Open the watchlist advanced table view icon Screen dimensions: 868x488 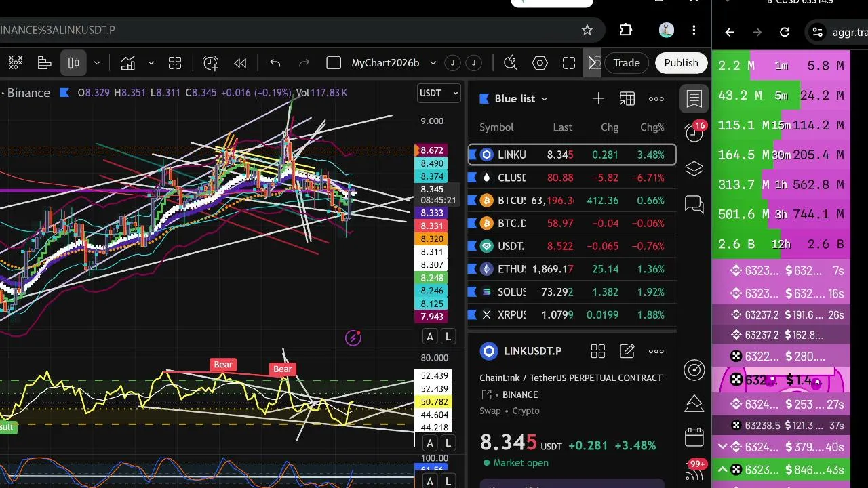(627, 99)
